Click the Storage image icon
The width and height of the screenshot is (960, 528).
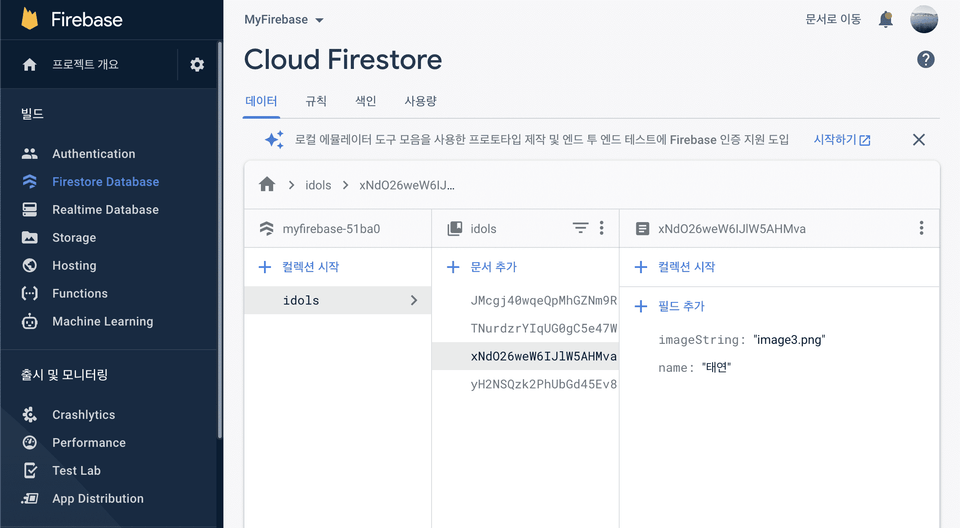(29, 237)
